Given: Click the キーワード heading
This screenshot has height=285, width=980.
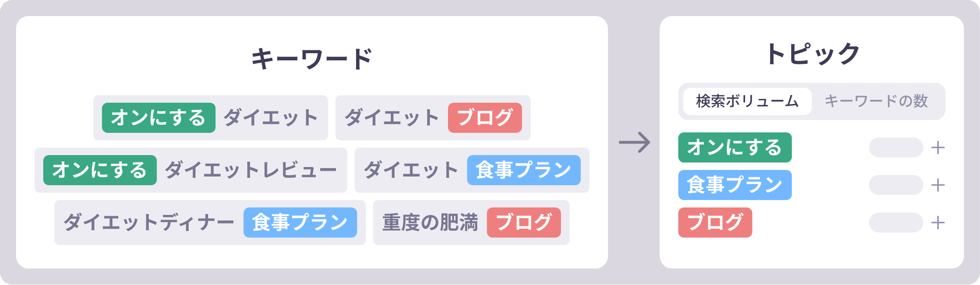Looking at the screenshot, I should [312, 59].
